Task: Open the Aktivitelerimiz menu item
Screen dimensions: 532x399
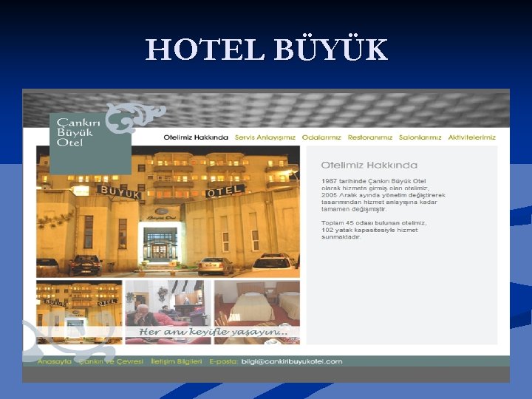Action: pyautogui.click(x=471, y=137)
